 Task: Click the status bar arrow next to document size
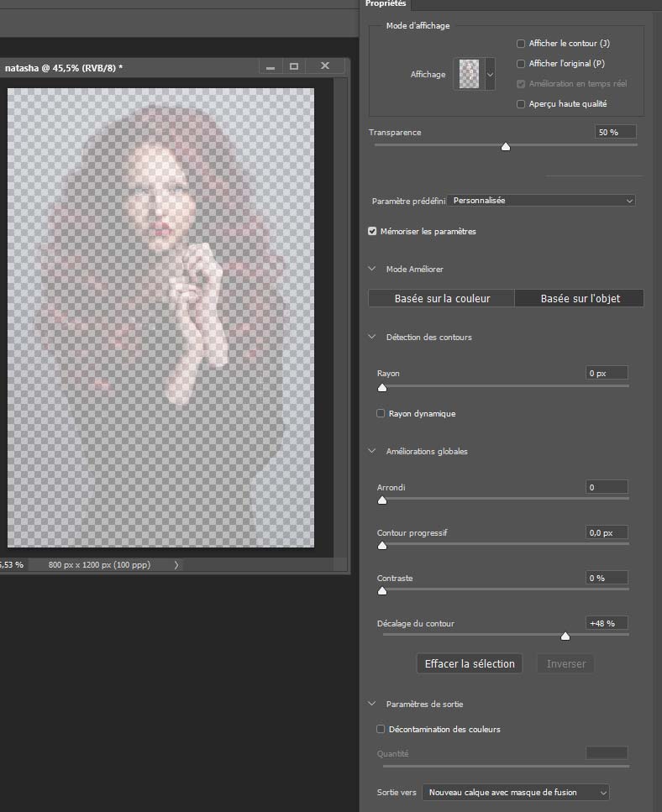(x=176, y=565)
